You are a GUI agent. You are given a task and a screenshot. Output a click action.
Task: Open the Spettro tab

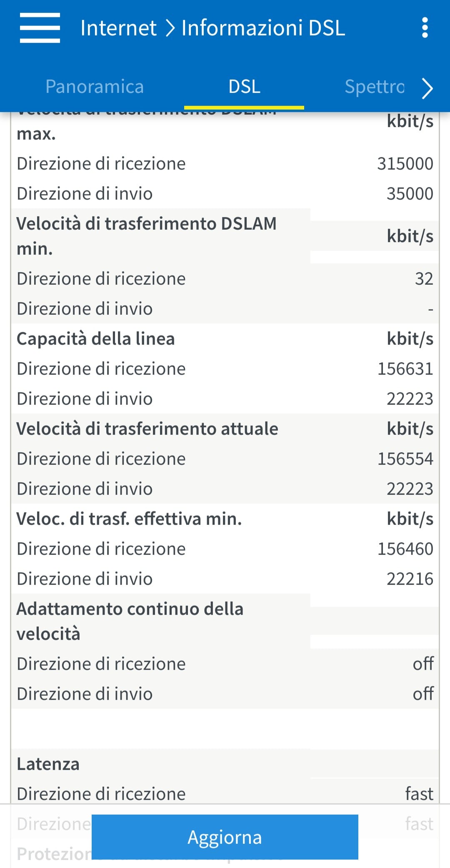pyautogui.click(x=374, y=87)
